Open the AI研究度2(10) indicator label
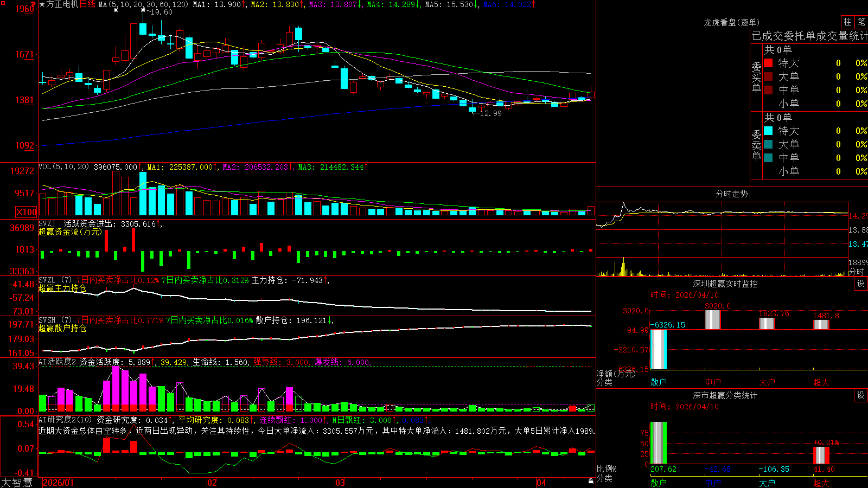Screen dimensions: 868x488 coord(65,420)
